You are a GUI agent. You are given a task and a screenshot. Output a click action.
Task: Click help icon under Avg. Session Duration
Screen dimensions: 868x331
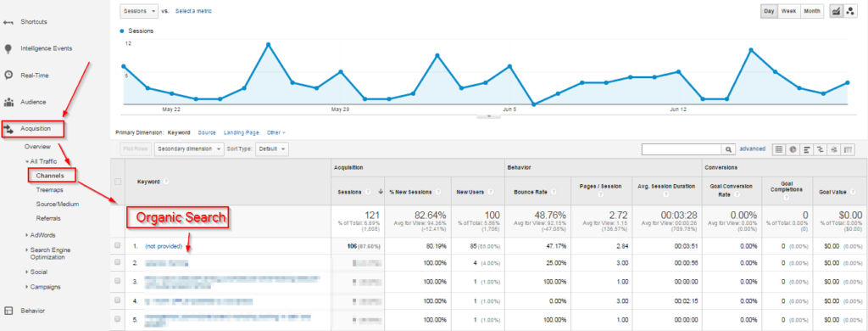(665, 194)
